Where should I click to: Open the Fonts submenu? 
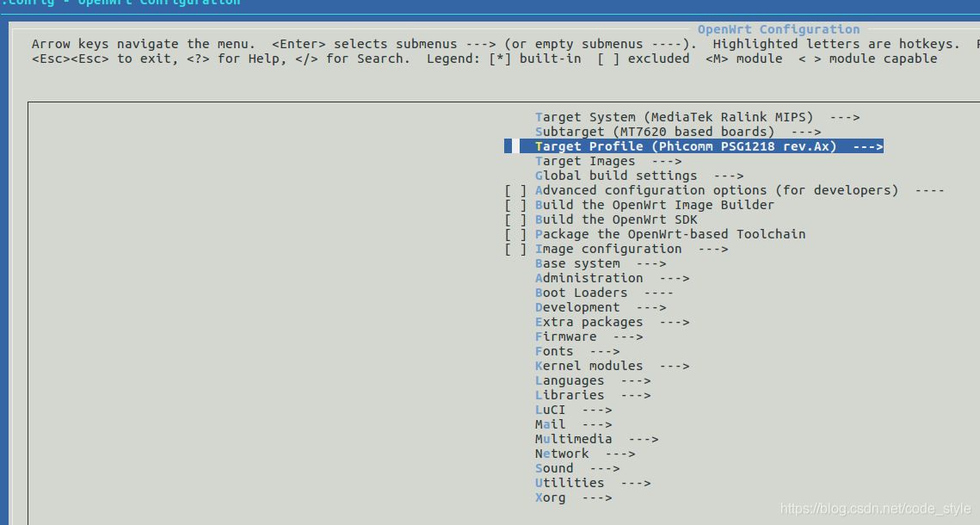(x=577, y=351)
